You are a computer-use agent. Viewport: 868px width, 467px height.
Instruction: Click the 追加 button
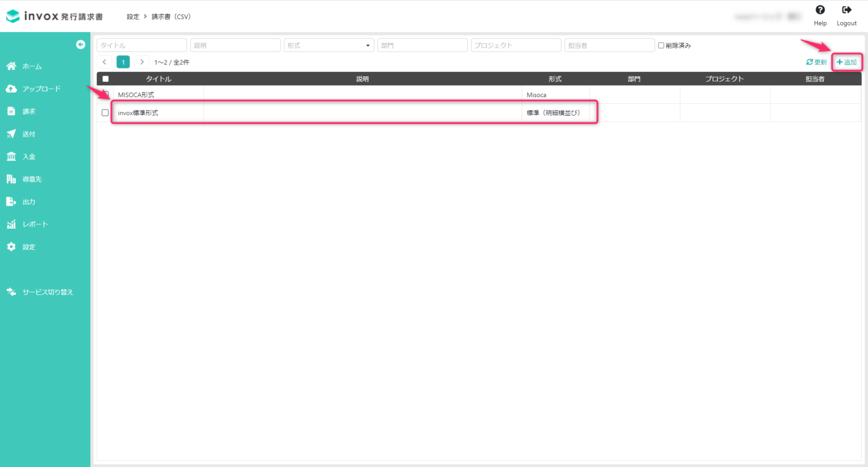pos(847,62)
